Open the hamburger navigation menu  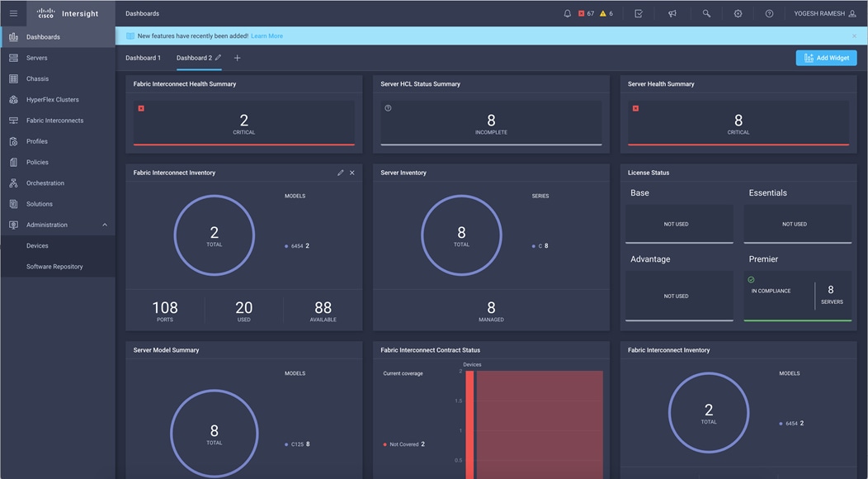[13, 13]
